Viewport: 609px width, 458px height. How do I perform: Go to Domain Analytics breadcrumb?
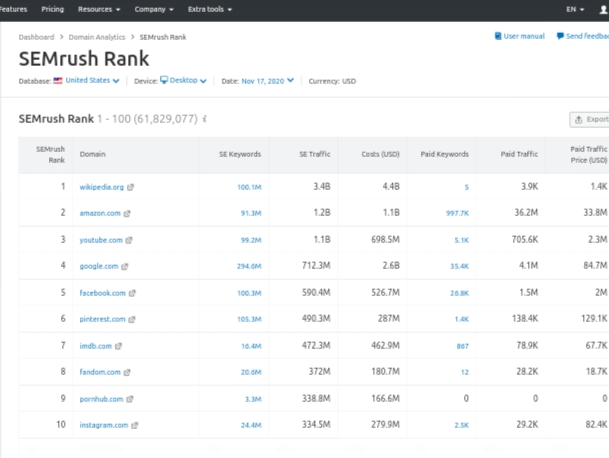(97, 37)
